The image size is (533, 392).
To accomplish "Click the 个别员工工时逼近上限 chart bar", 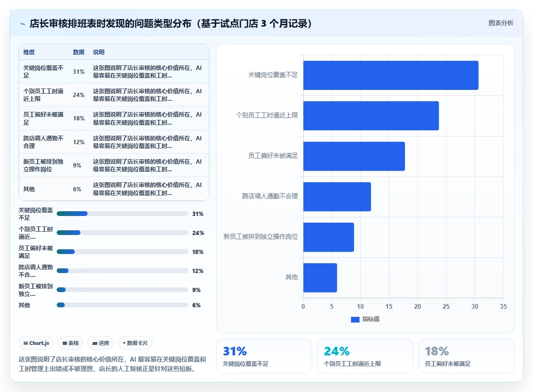I will [371, 116].
